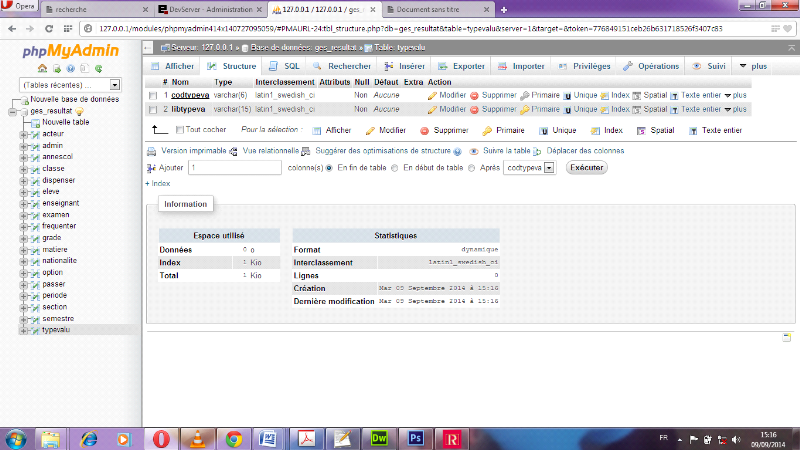The height and width of the screenshot is (450, 800).
Task: Click pencil Modifier icon for codtypeva row
Action: (432, 95)
